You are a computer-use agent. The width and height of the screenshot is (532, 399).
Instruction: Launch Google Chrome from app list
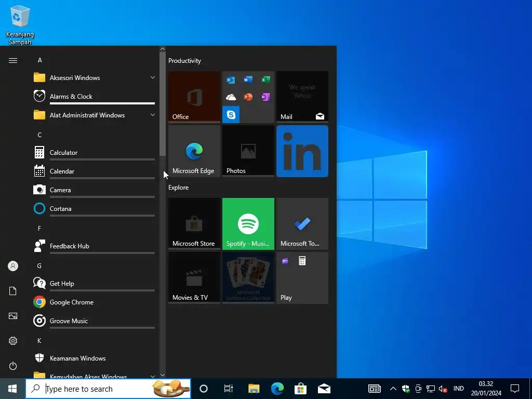[94, 302]
